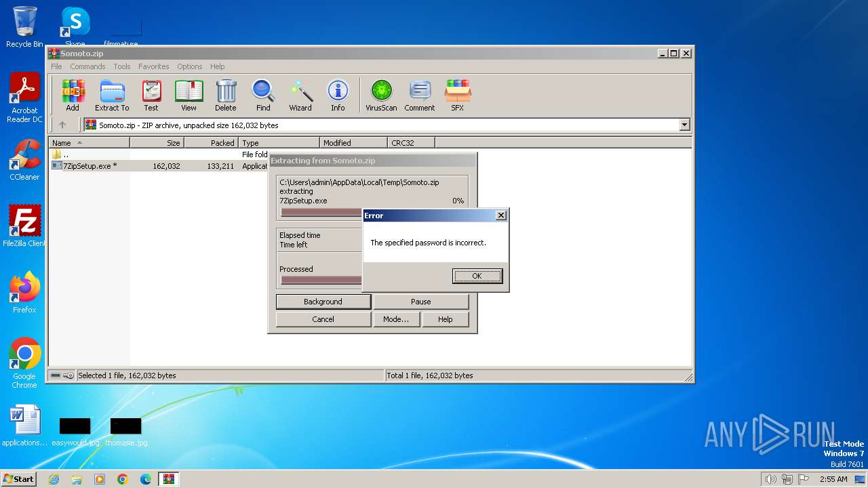Viewport: 868px width, 488px height.
Task: Open Firefox desktop icon
Action: [x=24, y=292]
